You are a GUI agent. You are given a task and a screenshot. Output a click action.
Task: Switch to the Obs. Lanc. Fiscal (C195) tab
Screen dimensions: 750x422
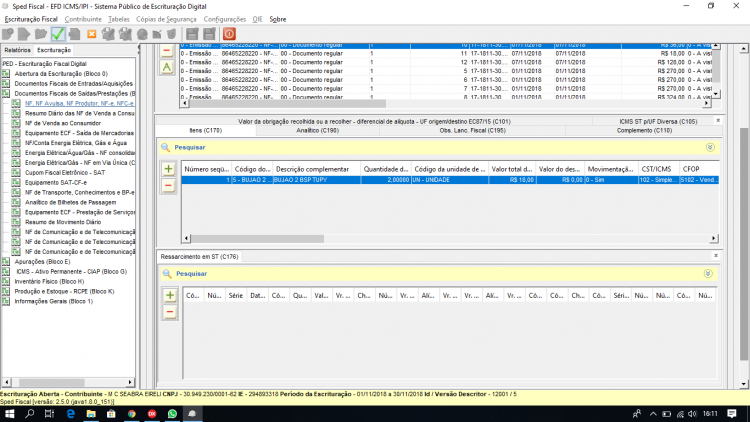point(472,130)
